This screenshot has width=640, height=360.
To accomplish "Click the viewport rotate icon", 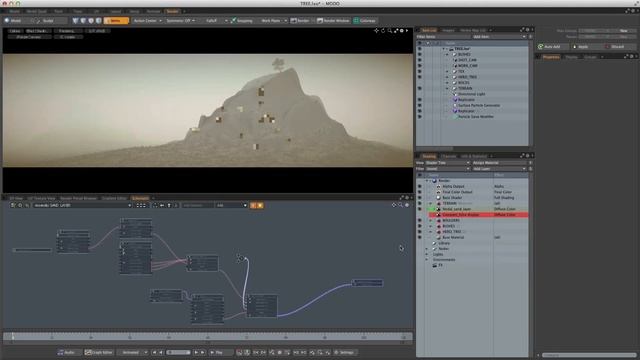I will pyautogui.click(x=383, y=31).
